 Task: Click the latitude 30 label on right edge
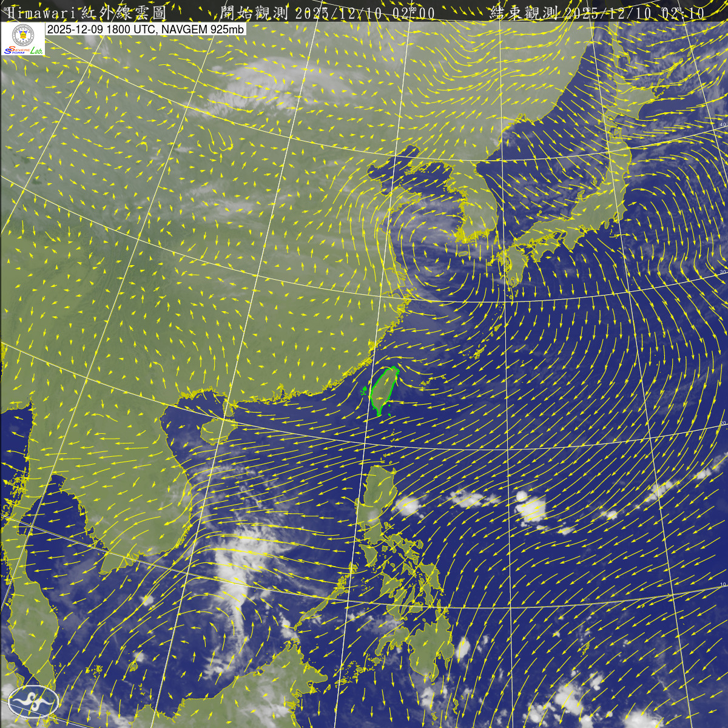[x=722, y=272]
